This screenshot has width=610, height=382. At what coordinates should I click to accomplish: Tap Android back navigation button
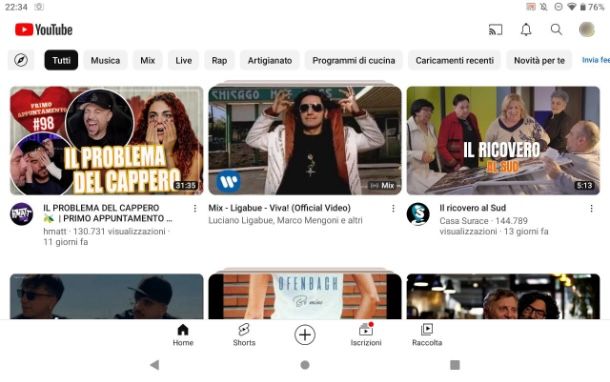[155, 365]
